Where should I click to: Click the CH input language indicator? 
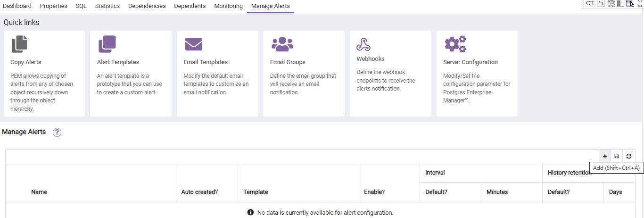(x=590, y=3)
